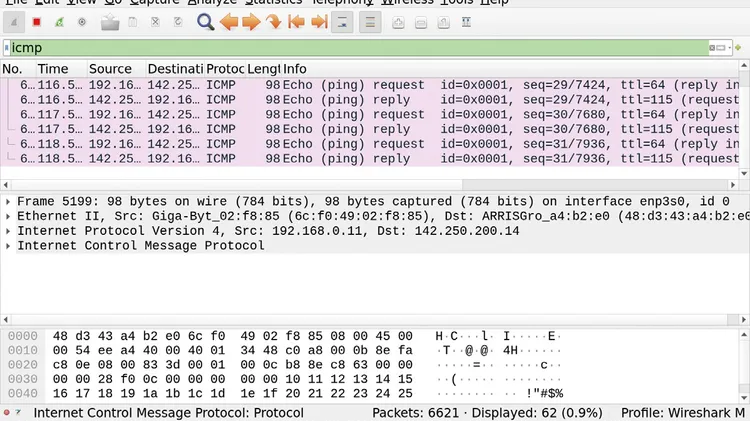
Task: Select hex offset row 0000
Action: point(22,336)
